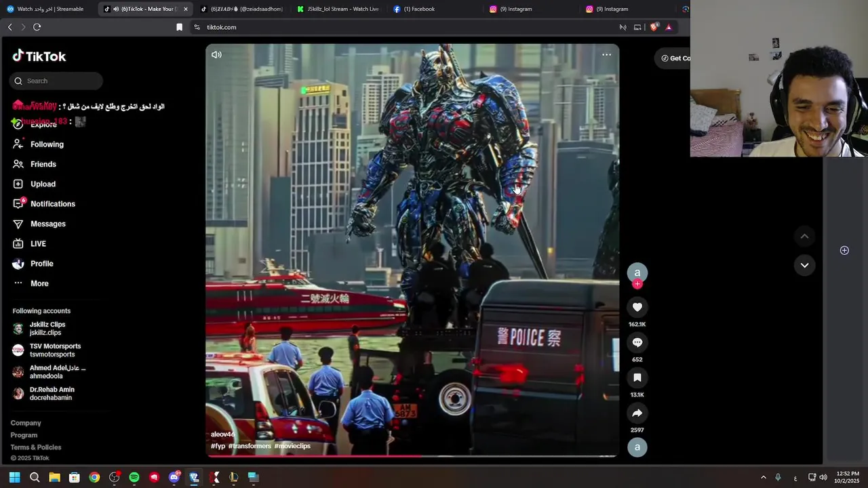Expand the More menu in the sidebar
This screenshot has height=488, width=868.
[x=39, y=283]
